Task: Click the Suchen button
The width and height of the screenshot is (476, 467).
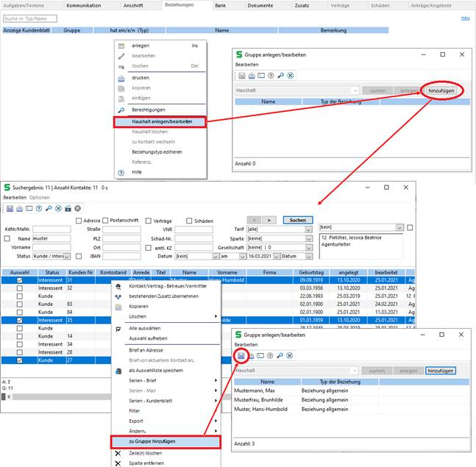Action: (298, 220)
